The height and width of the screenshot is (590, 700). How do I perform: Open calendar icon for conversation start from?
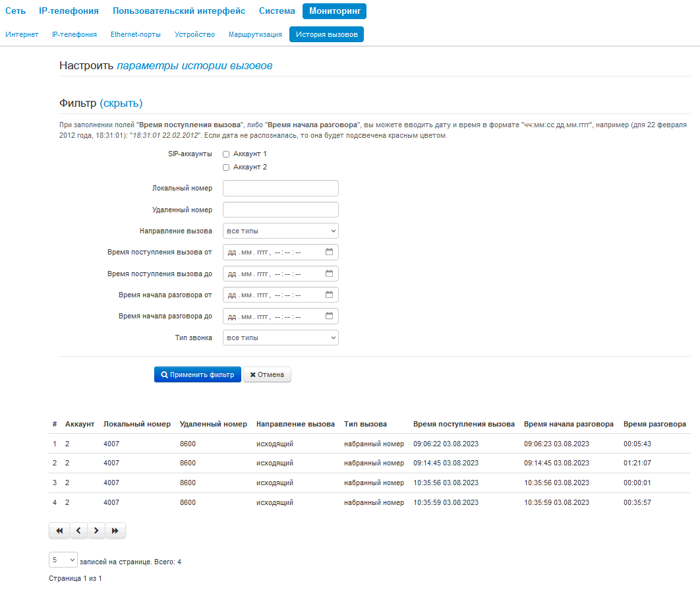pos(329,295)
